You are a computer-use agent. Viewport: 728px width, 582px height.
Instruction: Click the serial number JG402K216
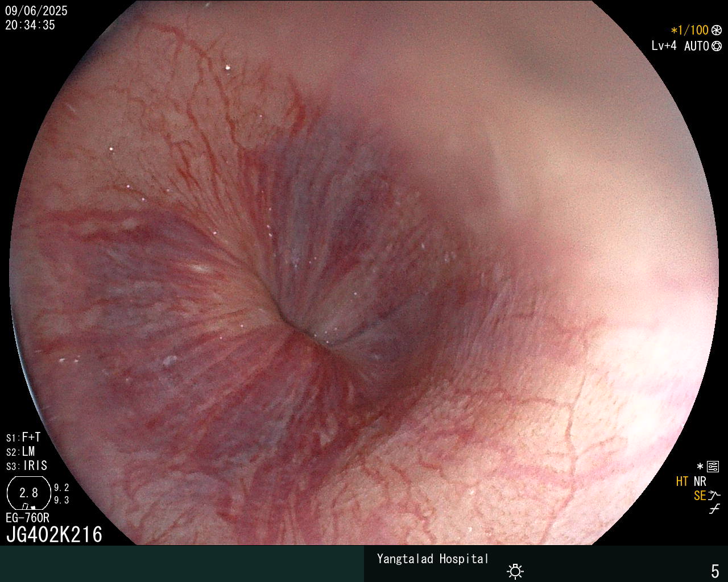[x=54, y=535]
